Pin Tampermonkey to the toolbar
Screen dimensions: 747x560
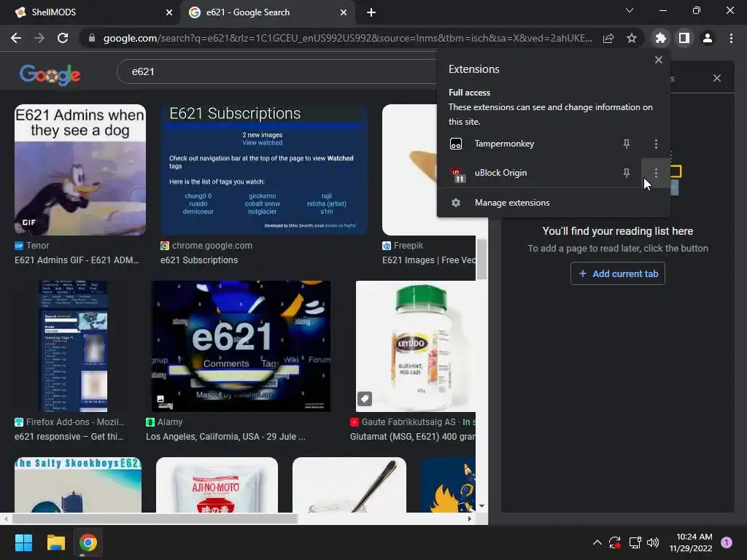627,144
